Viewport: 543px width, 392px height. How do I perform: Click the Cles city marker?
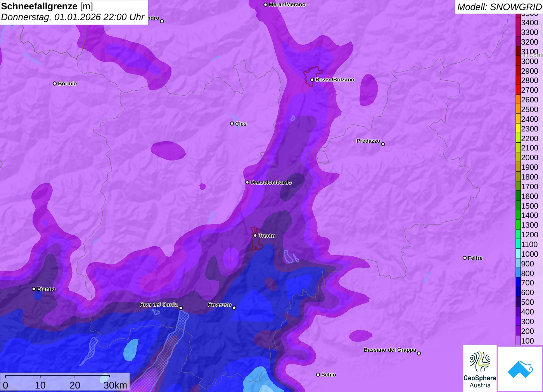click(232, 124)
